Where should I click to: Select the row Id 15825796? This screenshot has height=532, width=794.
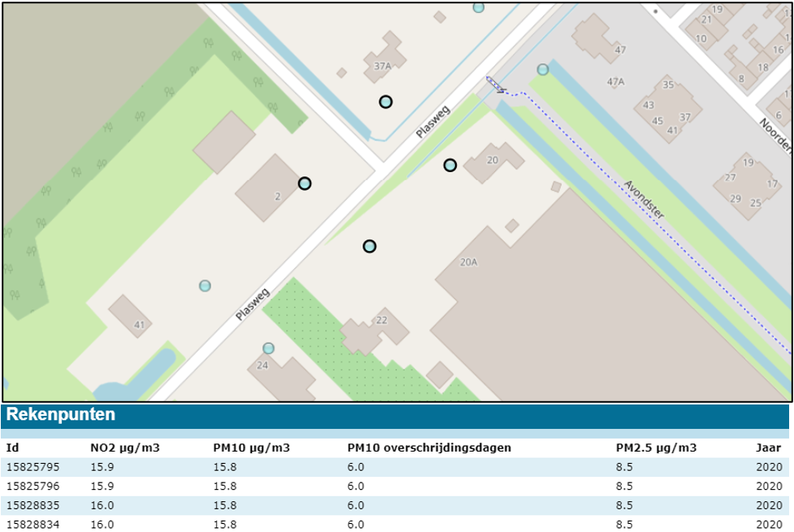395,487
